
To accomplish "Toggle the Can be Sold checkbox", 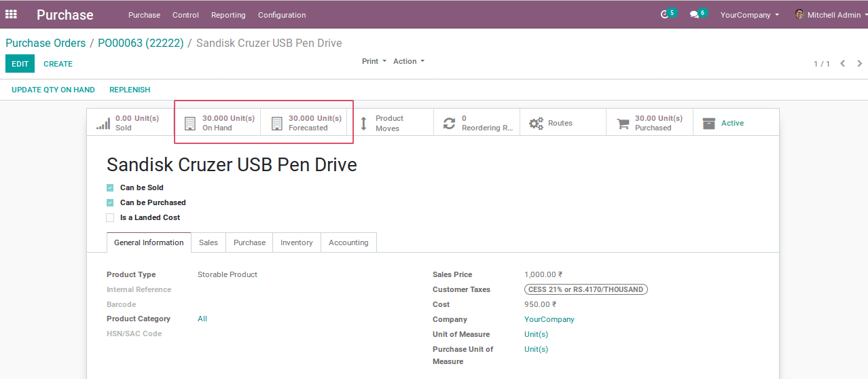I will (x=110, y=187).
